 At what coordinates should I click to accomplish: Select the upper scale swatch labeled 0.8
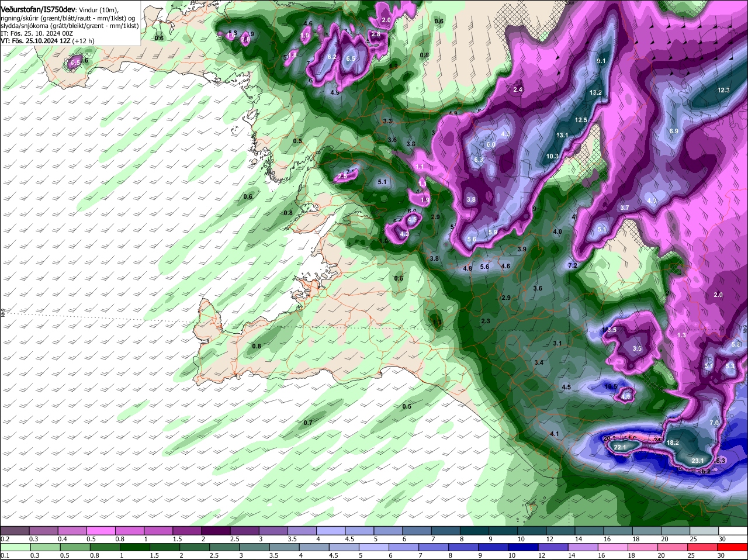[130, 530]
